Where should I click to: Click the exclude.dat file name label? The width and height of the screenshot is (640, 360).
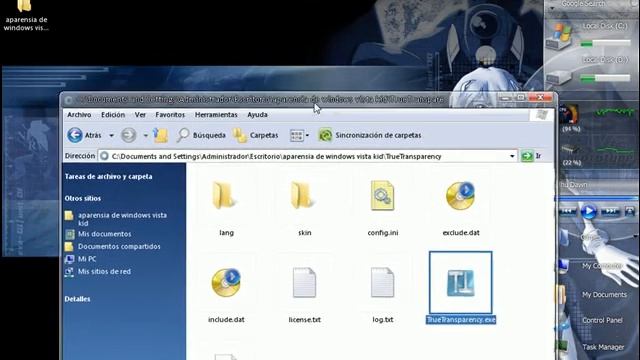point(461,233)
